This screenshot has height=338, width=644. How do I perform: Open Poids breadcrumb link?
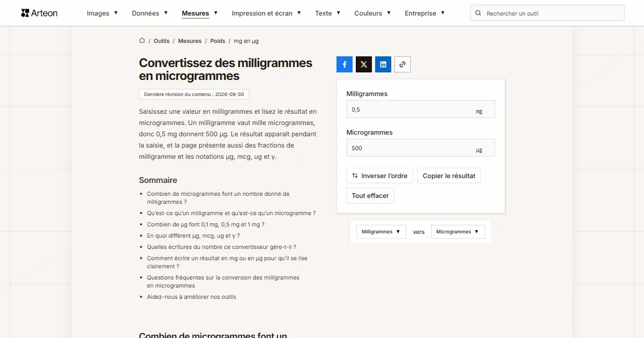(x=218, y=41)
